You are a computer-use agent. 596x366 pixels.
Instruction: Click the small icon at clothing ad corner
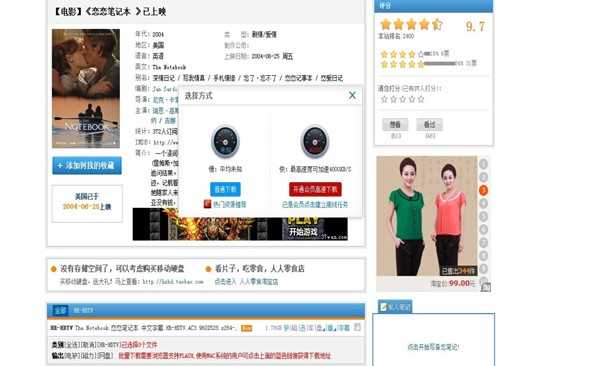tap(486, 288)
